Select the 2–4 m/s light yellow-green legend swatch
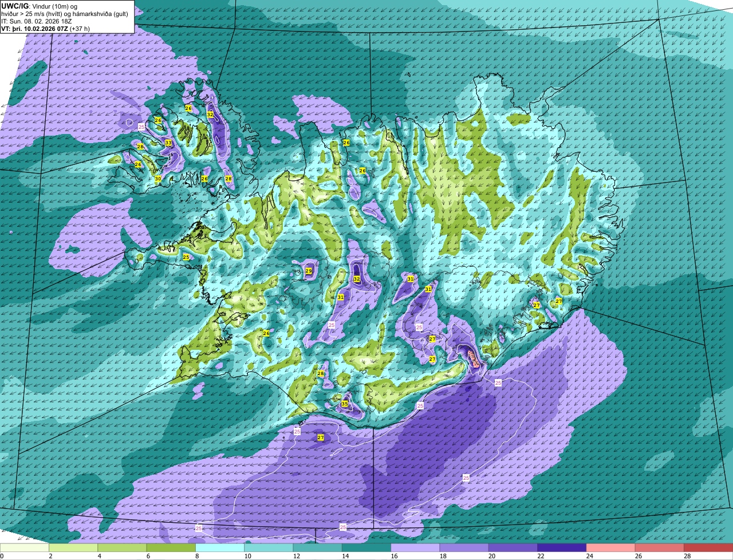 73,548
